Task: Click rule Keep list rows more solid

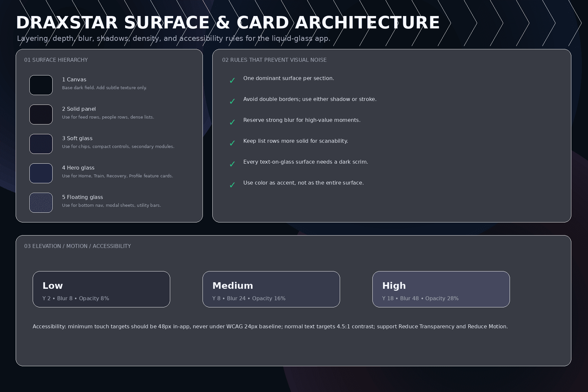Action: [296, 141]
